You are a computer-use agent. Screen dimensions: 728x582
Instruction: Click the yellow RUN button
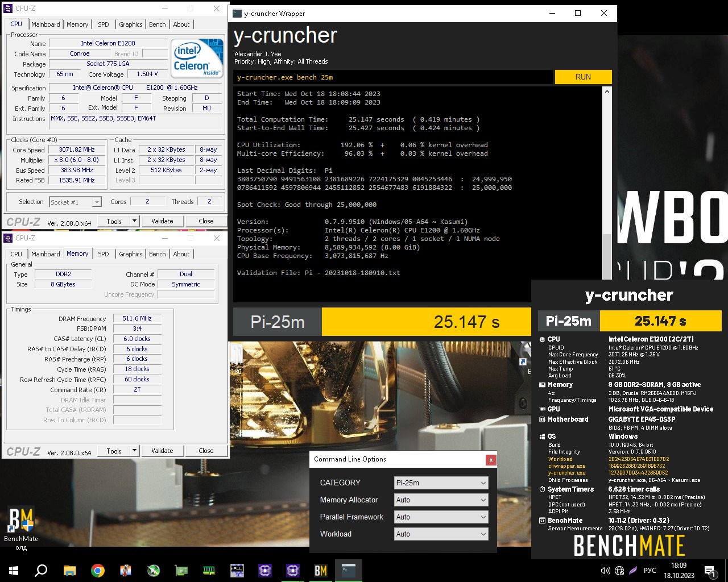click(x=583, y=77)
